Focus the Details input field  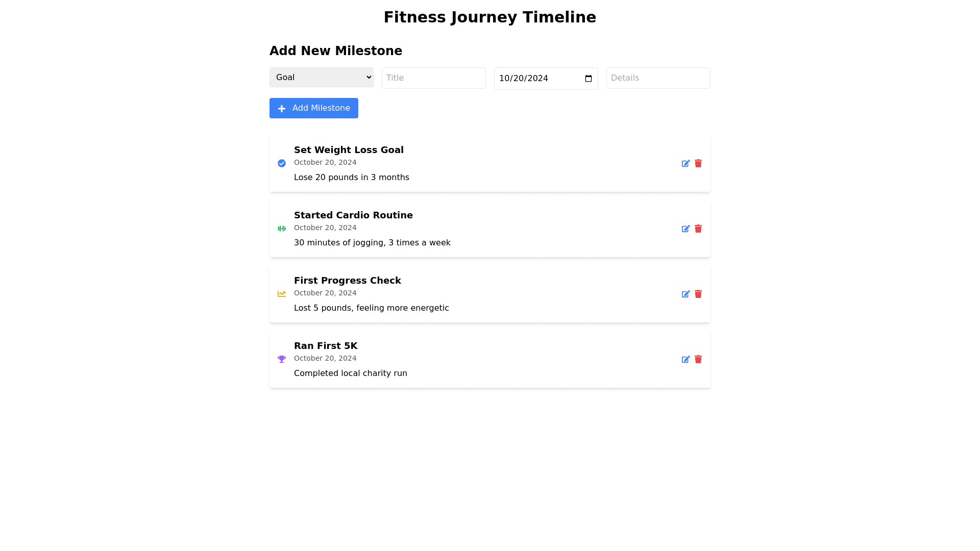658,78
